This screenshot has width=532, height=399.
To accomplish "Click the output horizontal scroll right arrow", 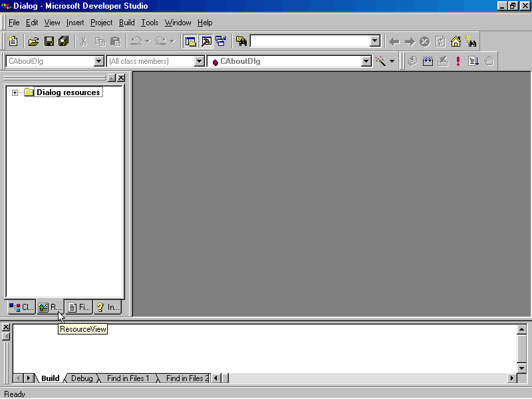I will click(x=512, y=378).
